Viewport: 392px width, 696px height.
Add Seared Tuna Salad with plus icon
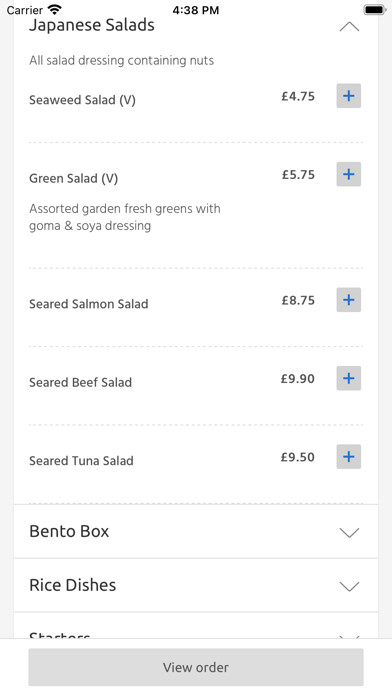pos(348,457)
